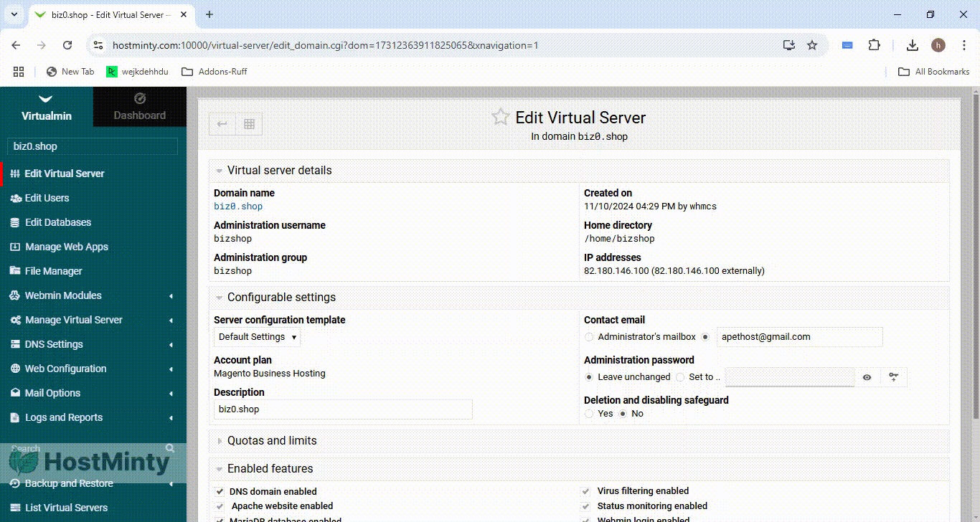Mark Edit Virtual Server as favorite via star

(500, 117)
